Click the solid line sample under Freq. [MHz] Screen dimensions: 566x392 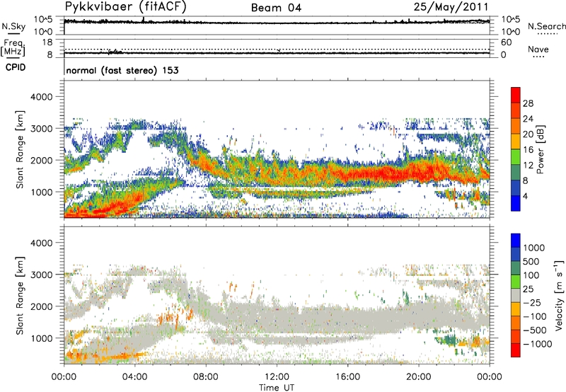(x=13, y=58)
